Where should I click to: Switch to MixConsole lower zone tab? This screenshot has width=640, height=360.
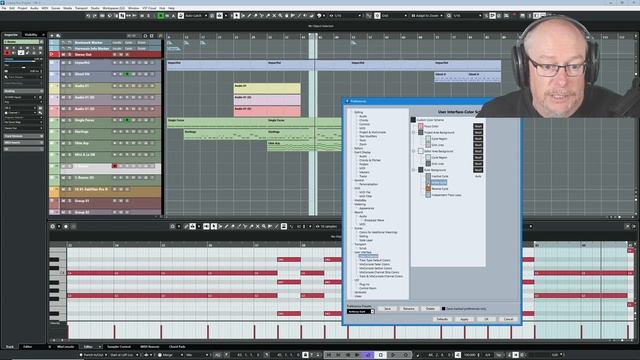[x=65, y=347]
